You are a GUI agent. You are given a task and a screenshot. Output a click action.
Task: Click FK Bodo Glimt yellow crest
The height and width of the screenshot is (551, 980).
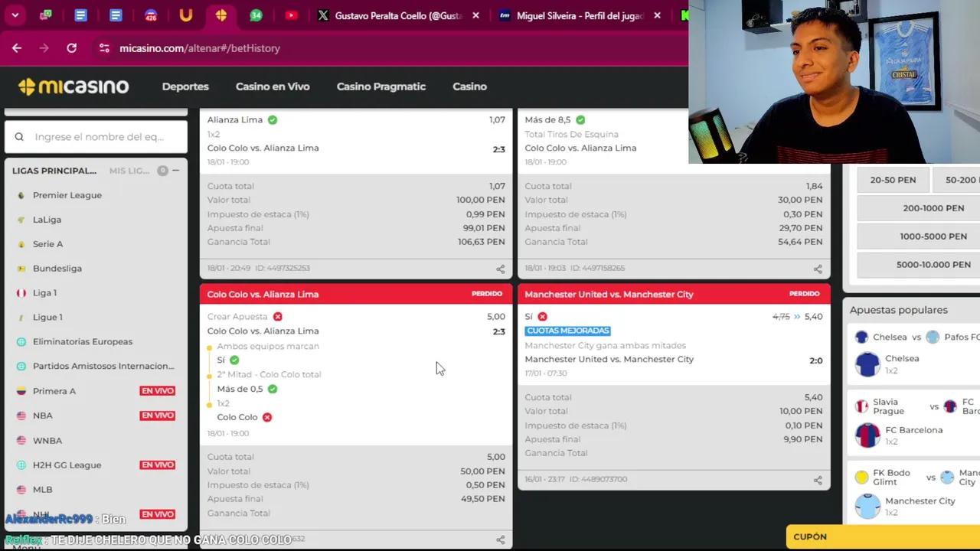862,478
